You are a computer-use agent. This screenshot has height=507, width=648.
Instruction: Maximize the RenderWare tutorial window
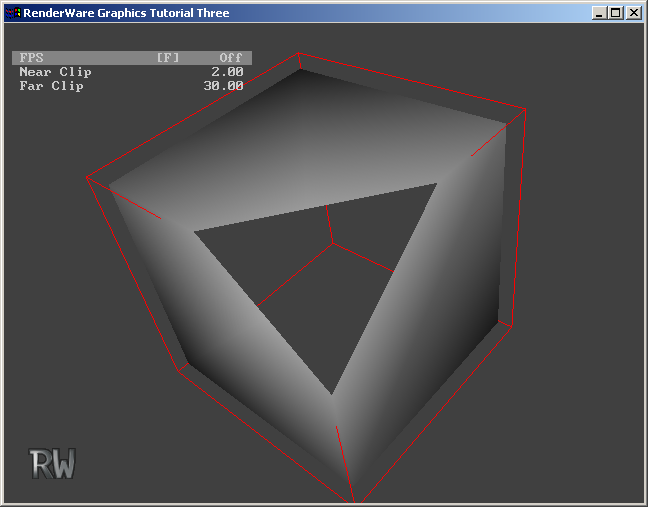(615, 13)
